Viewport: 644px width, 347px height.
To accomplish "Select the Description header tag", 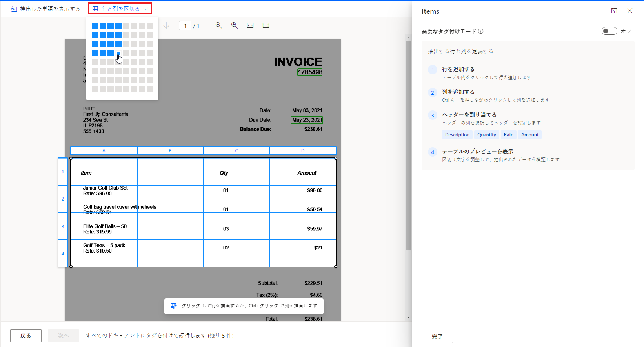I will pyautogui.click(x=457, y=135).
